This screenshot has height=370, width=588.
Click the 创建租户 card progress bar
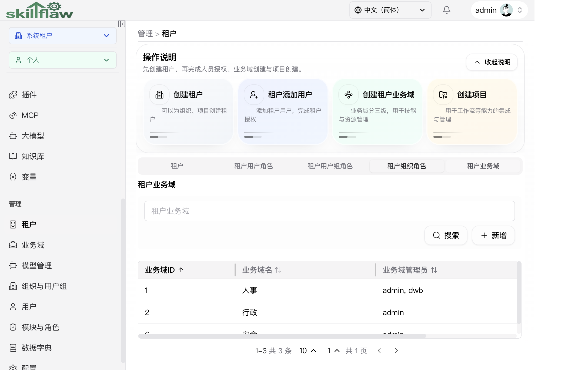[158, 137]
